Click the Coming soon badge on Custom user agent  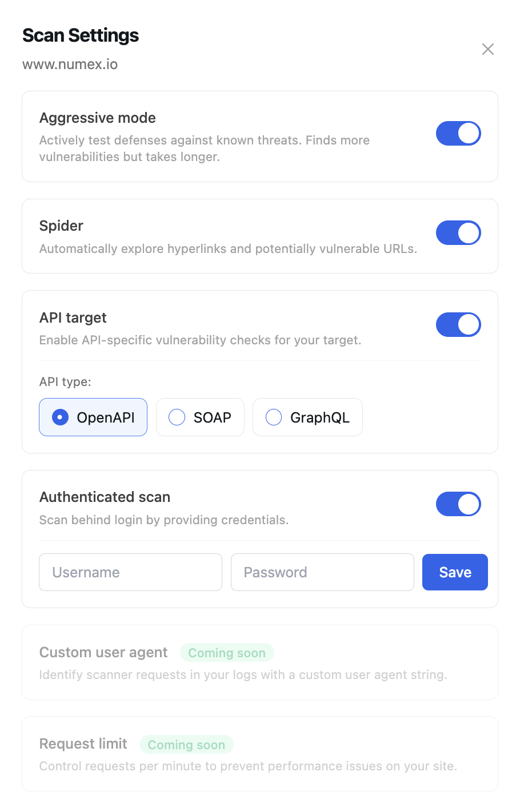click(227, 652)
